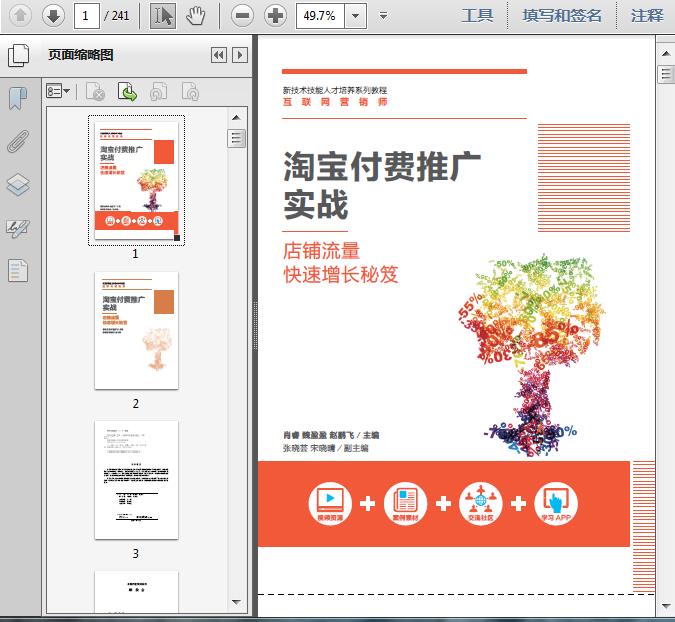Click the 新技术技能人才培养系列教程 line
The width and height of the screenshot is (675, 622).
point(335,90)
